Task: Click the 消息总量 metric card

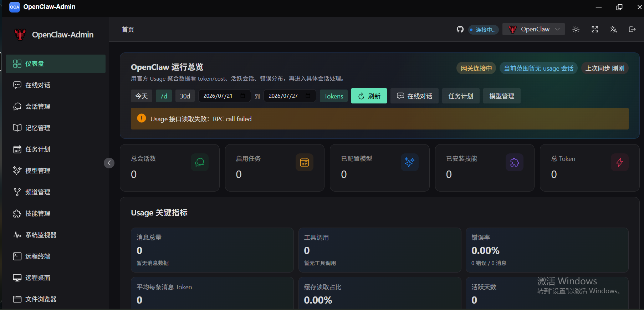Action: 212,250
